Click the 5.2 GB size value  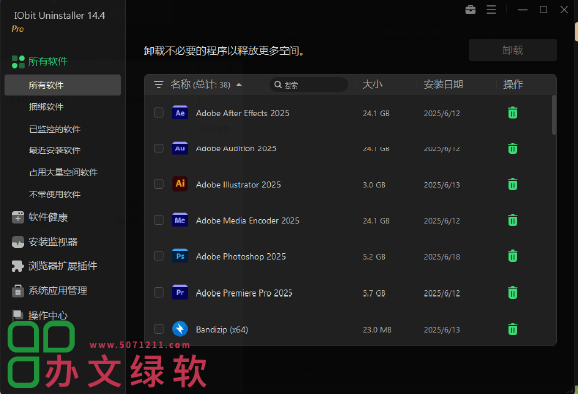click(x=374, y=257)
